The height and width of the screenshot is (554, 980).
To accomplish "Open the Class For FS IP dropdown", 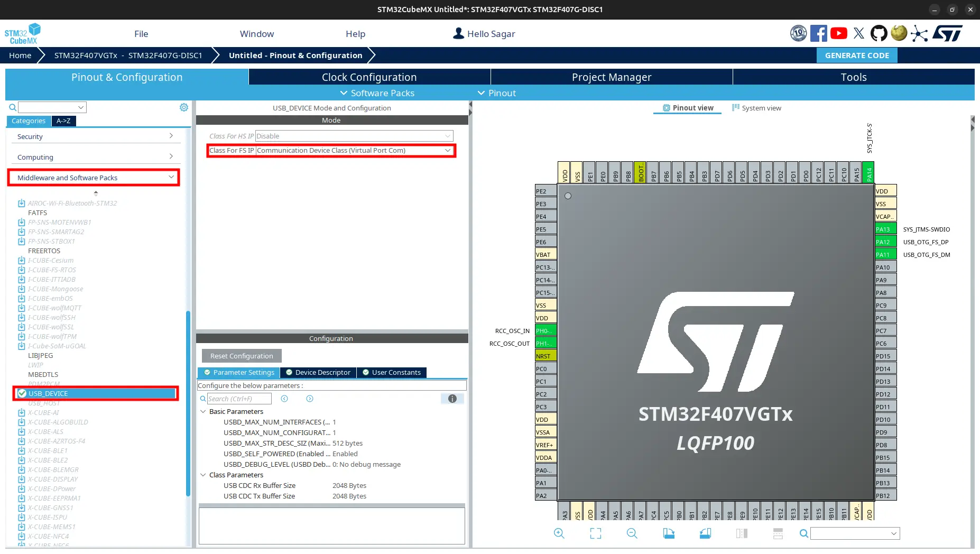I will tap(354, 150).
